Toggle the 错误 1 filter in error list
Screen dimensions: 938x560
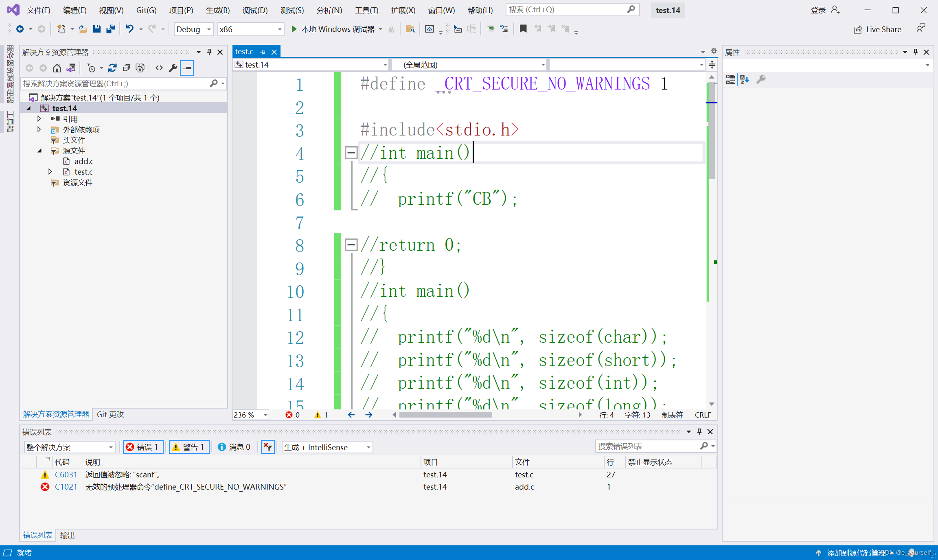click(x=143, y=447)
